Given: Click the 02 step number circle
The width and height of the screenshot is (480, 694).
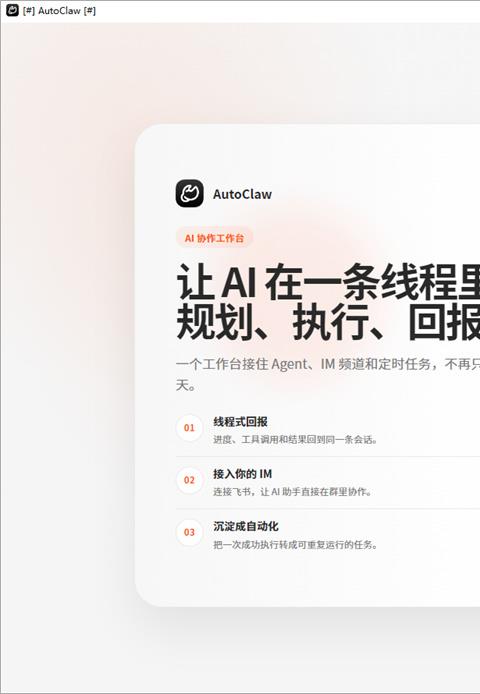Looking at the screenshot, I should 190,480.
